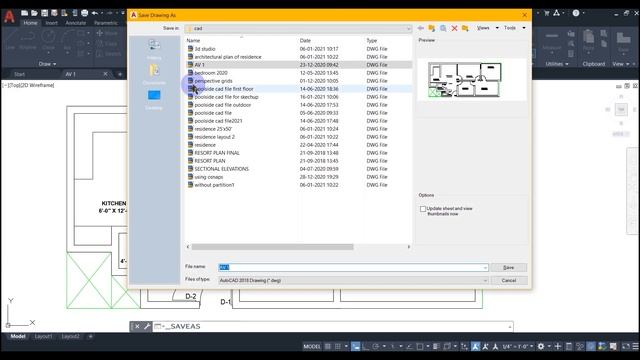The width and height of the screenshot is (640, 360).
Task: Click the Save icon in quick access toolbar
Action: point(44,13)
